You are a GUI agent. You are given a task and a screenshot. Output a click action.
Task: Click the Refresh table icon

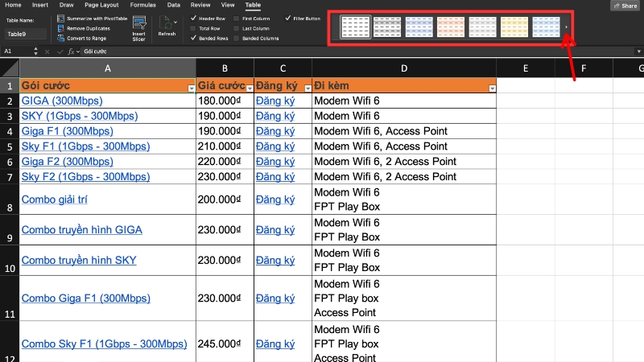166,23
